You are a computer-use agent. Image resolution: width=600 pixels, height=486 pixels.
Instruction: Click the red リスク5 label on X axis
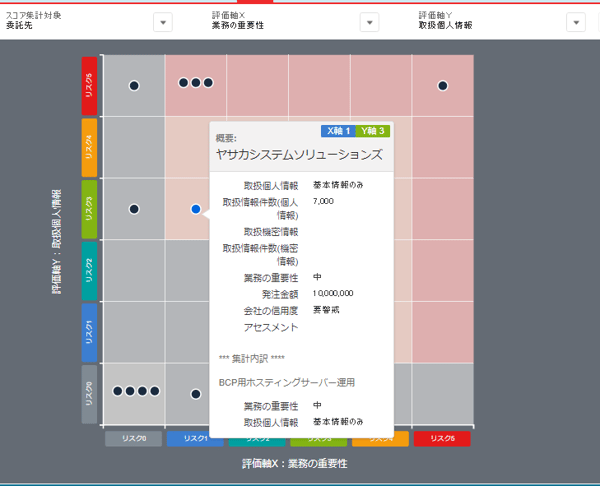coord(442,439)
